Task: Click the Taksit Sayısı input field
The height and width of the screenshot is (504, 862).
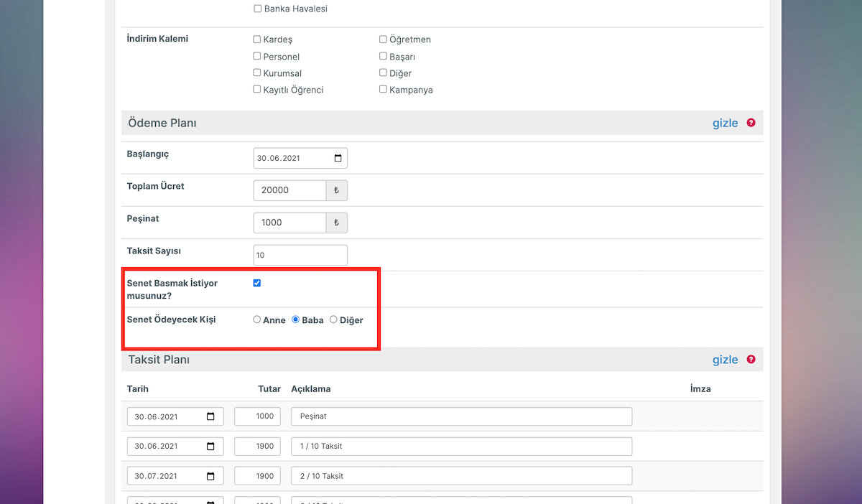Action: [x=300, y=255]
